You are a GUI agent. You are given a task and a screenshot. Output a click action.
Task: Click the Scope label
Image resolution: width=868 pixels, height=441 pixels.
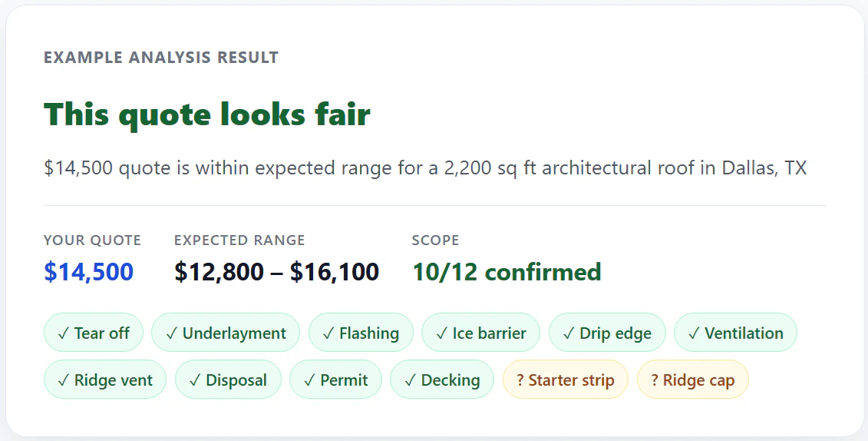tap(435, 240)
